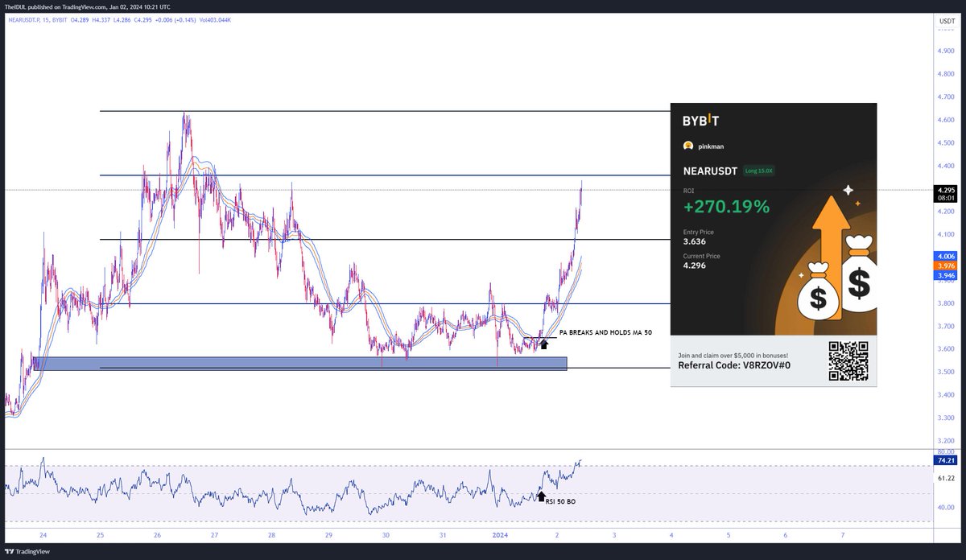966x560 pixels.
Task: Click the Referral Code V8RZOV#0 text
Action: point(735,365)
